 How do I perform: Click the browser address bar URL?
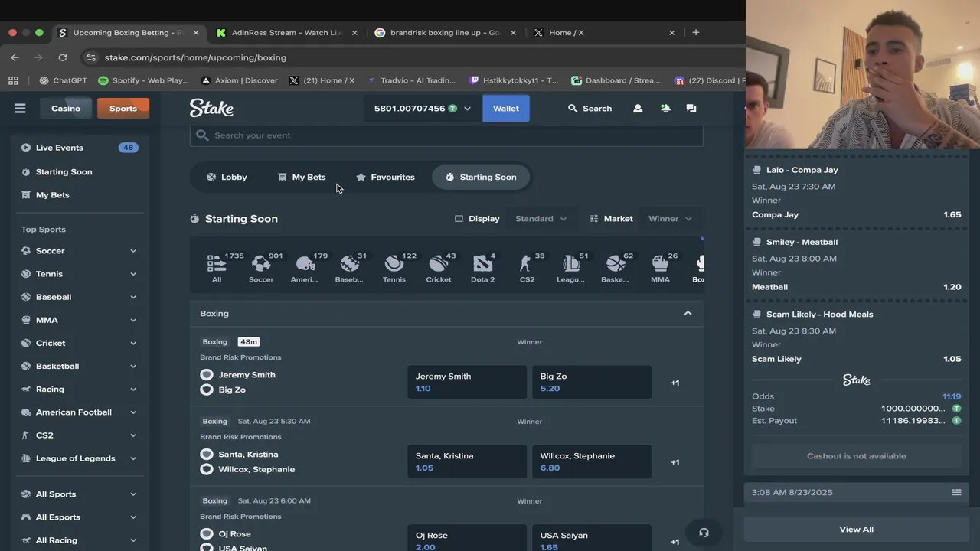(195, 57)
